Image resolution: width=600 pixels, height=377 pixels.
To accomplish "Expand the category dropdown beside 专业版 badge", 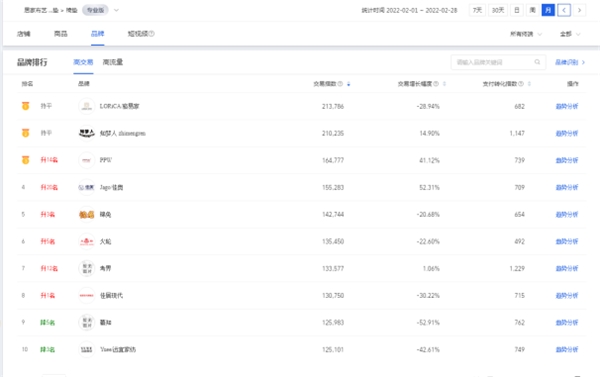I will [x=116, y=10].
